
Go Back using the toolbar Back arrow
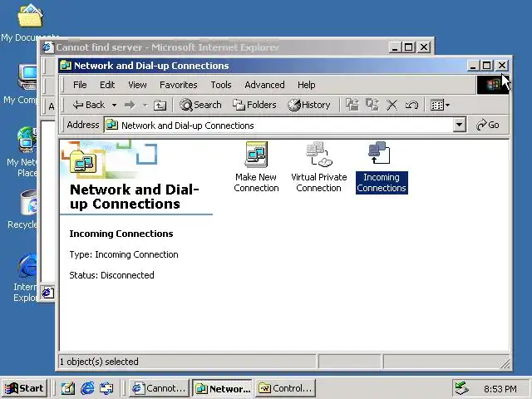tap(89, 105)
